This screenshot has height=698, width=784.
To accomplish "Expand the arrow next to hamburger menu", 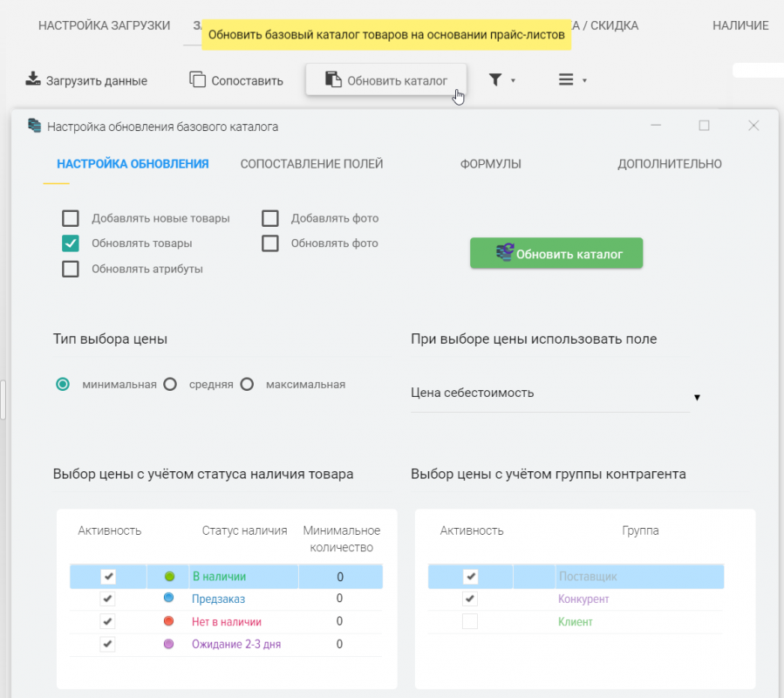I will (x=584, y=81).
